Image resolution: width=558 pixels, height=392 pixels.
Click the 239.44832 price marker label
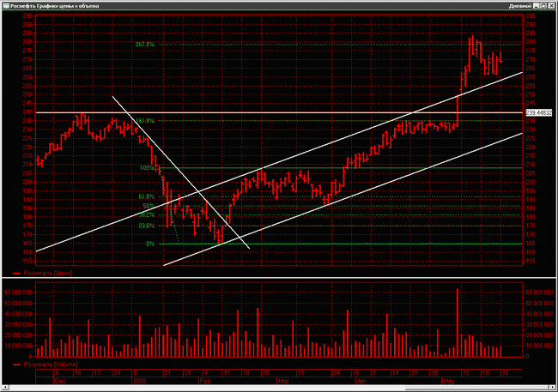point(539,112)
